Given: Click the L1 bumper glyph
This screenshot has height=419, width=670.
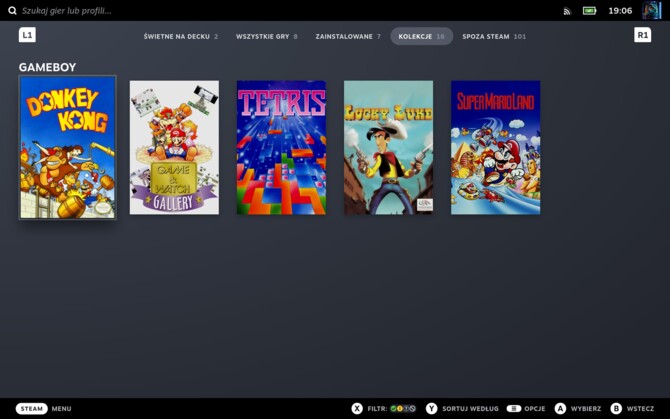Looking at the screenshot, I should [27, 35].
